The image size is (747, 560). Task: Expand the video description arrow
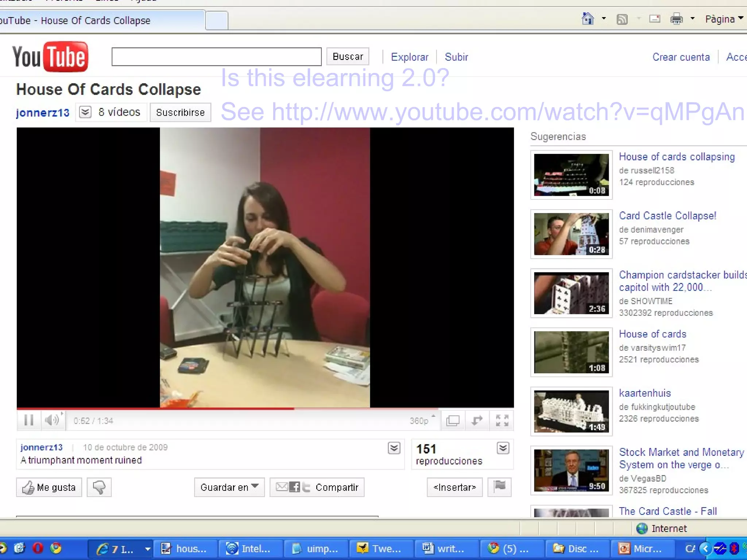[x=394, y=448]
